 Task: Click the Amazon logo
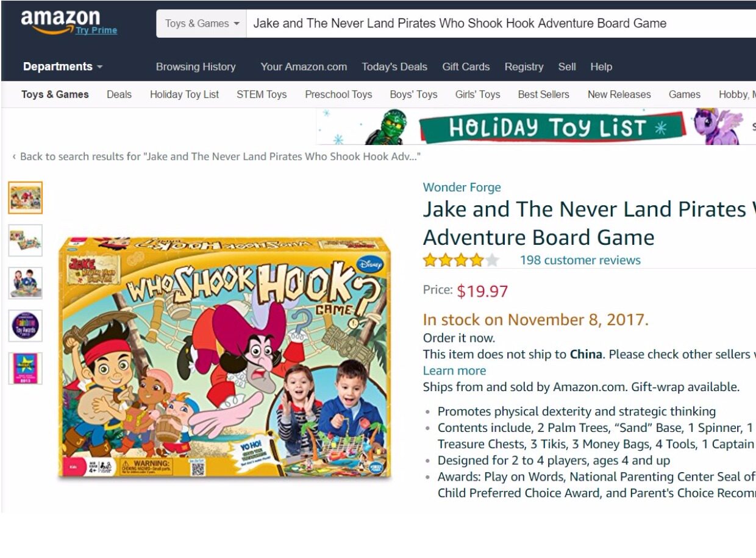(x=60, y=20)
